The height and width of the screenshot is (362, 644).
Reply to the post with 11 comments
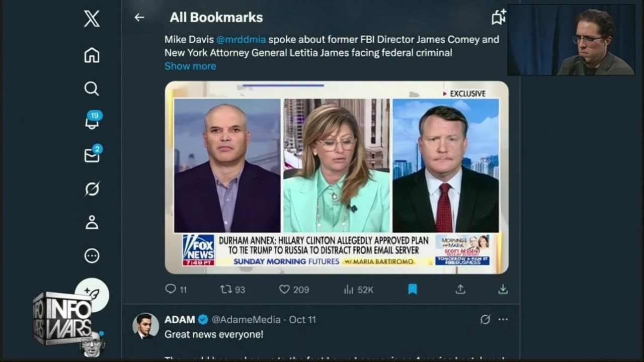point(176,289)
